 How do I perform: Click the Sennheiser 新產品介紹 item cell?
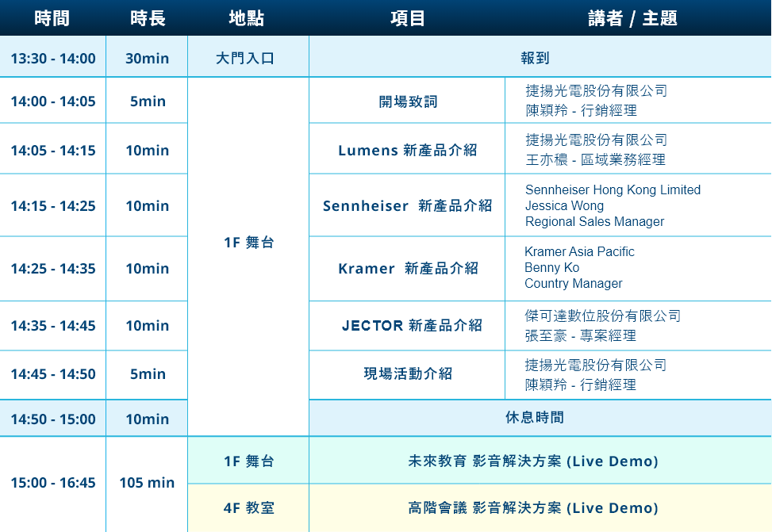pos(408,205)
